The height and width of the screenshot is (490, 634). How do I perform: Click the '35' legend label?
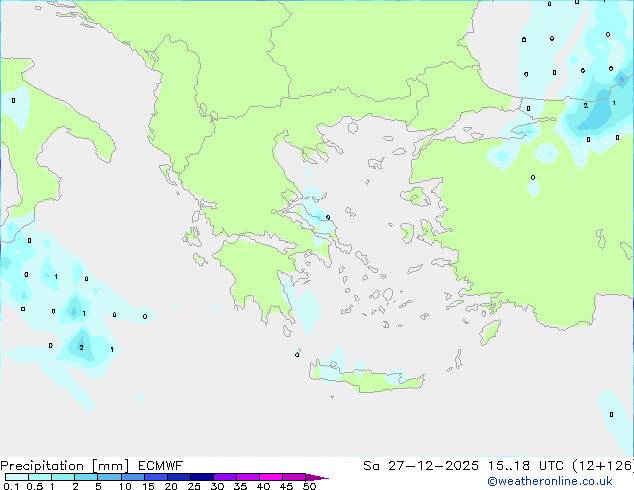point(241,486)
